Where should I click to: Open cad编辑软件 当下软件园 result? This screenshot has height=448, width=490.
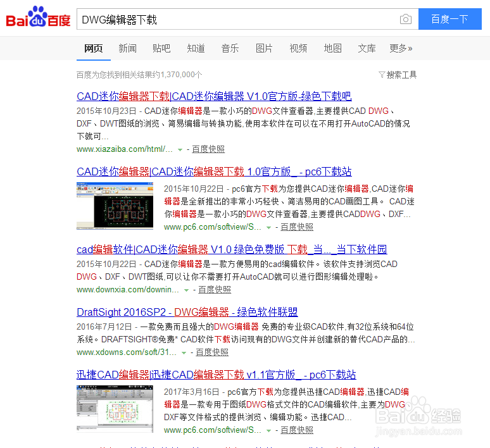click(232, 249)
